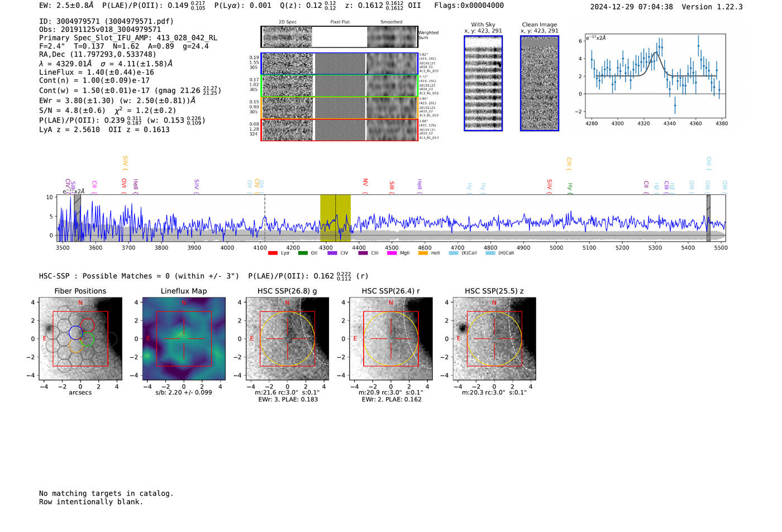782x532 pixels.
Task: Open the HSC SSP(25.5) z cutout
Action: 494,339
